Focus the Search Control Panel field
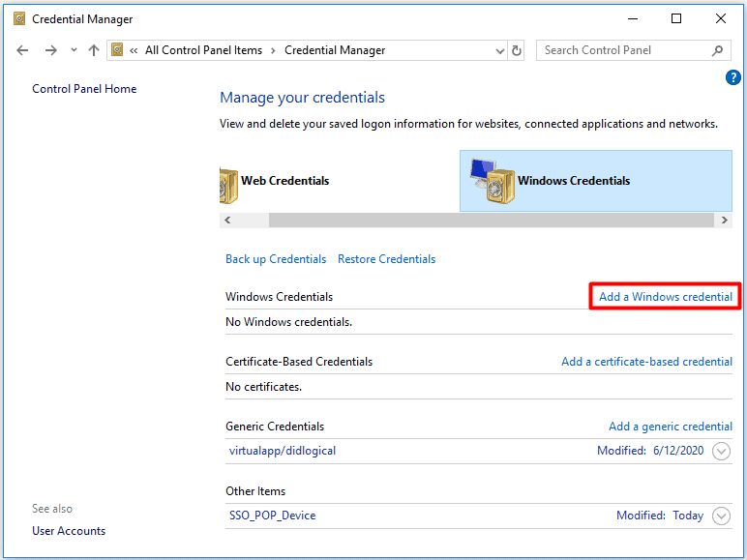 coord(624,50)
